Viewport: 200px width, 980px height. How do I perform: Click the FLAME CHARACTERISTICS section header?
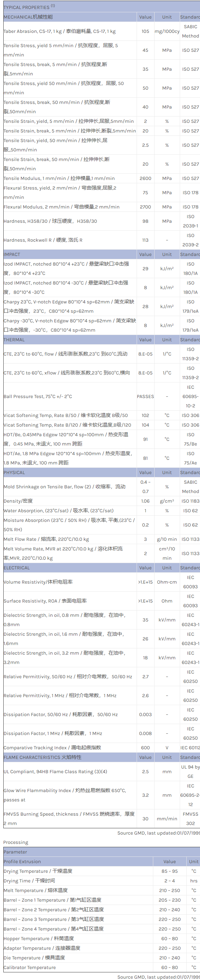click(42, 757)
